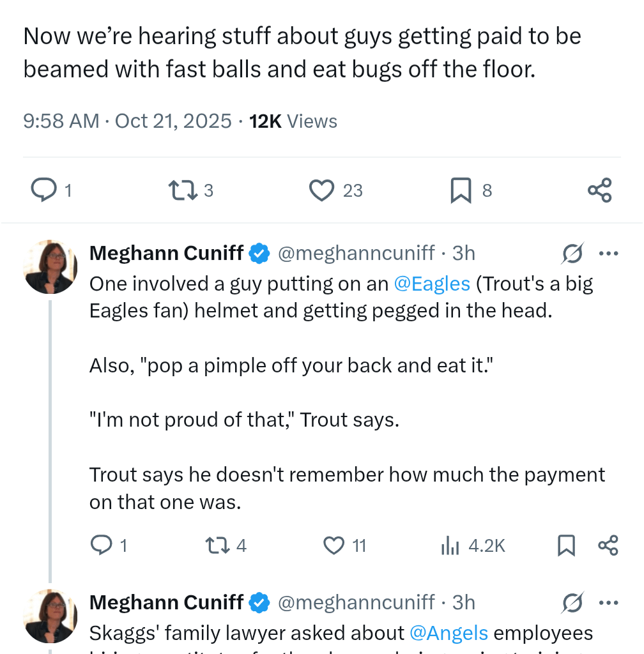
Task: View Meghann Cuniff's profile name
Action: click(x=166, y=253)
